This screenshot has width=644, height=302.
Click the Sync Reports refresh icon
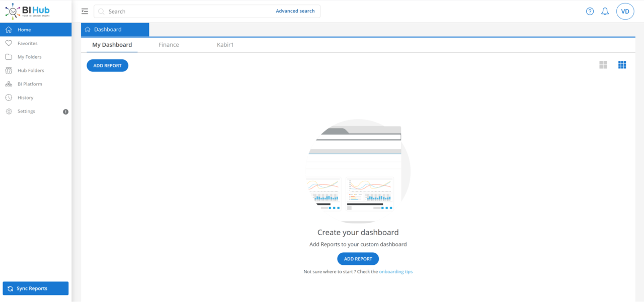[x=10, y=288]
